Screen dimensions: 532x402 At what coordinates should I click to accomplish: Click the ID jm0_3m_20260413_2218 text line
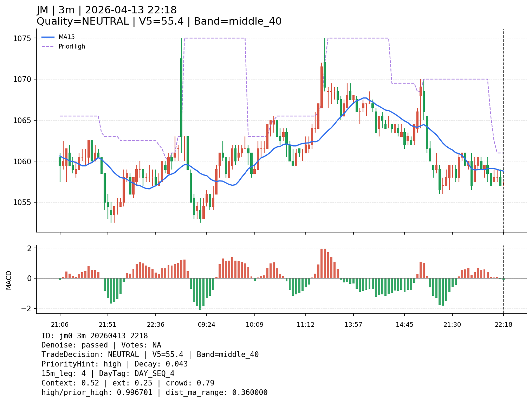pyautogui.click(x=95, y=336)
